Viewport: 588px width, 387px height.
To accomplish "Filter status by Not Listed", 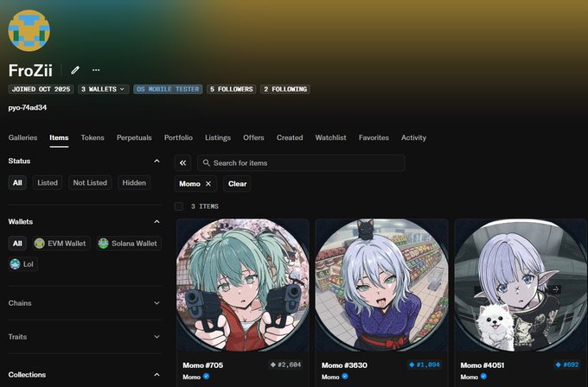I will coord(90,183).
